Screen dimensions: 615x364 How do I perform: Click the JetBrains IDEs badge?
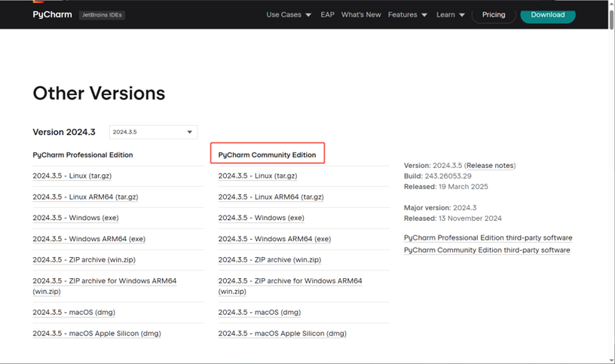pyautogui.click(x=102, y=15)
